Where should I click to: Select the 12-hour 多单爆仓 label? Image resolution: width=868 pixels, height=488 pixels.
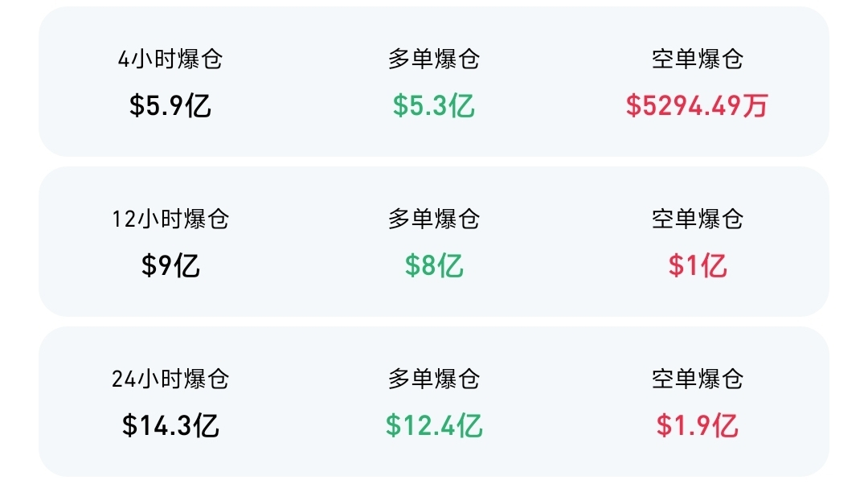[x=434, y=219]
